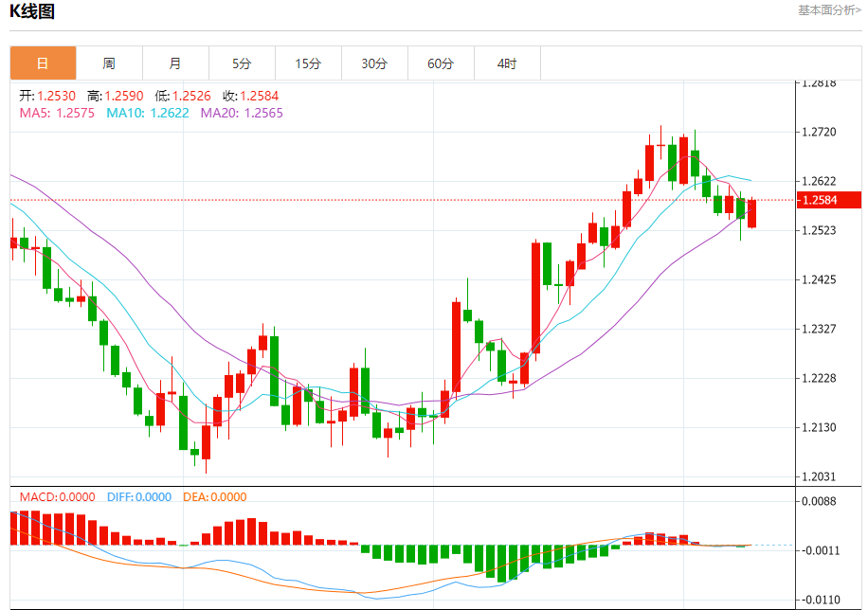Switch to the 月 monthly tab
This screenshot has height=610, width=868.
click(x=175, y=63)
